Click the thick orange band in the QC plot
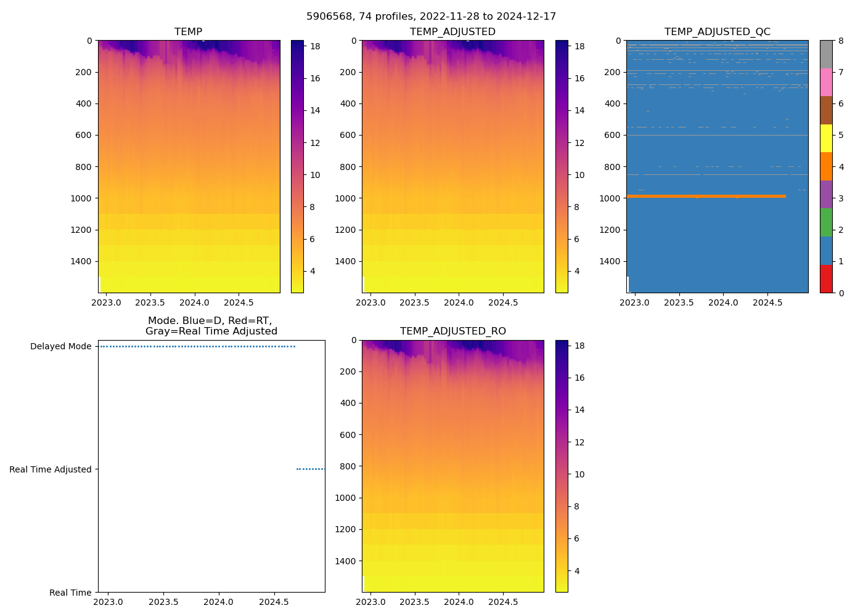The height and width of the screenshot is (616, 863). (x=706, y=196)
